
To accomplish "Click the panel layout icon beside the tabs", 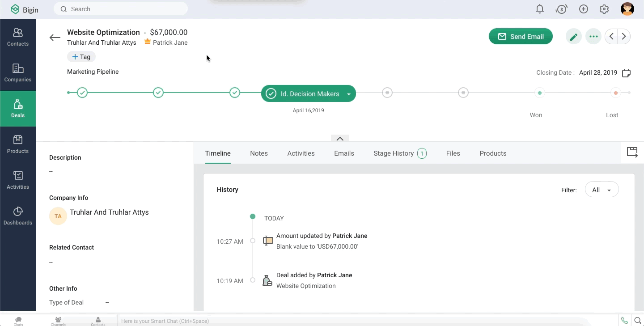I will 632,152.
